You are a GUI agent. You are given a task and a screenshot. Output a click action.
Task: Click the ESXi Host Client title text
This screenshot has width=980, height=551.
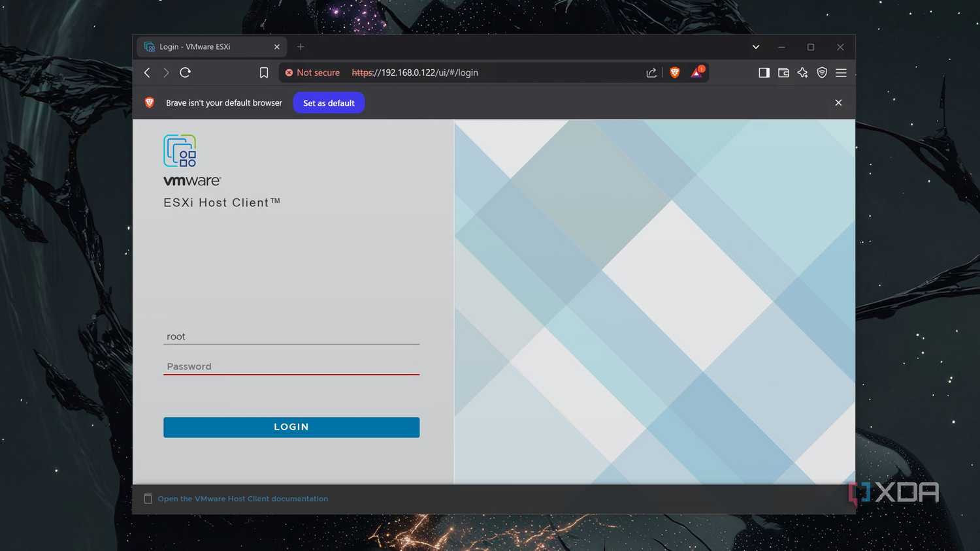click(x=222, y=202)
